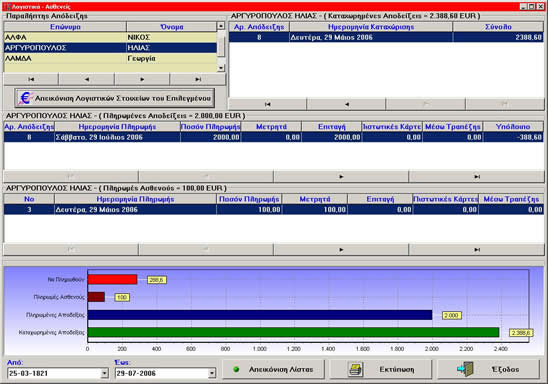Viewport: 548px width, 384px height.
Task: Click the Εκτύπωση print button
Action: pyautogui.click(x=381, y=369)
